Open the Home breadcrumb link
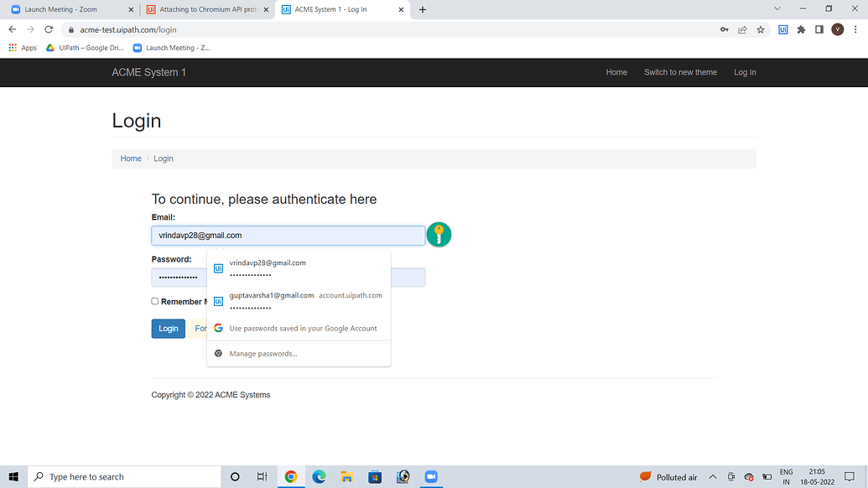The height and width of the screenshot is (488, 868). point(131,158)
